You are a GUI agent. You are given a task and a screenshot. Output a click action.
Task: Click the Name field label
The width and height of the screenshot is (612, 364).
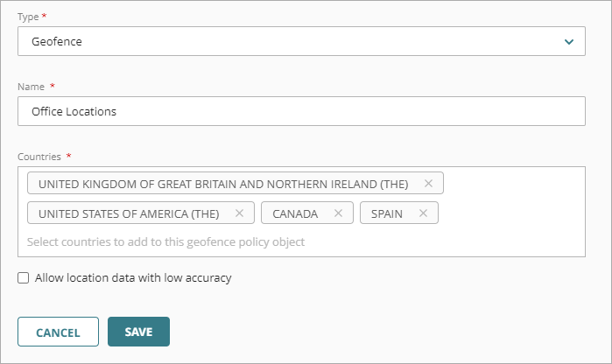pyautogui.click(x=32, y=86)
